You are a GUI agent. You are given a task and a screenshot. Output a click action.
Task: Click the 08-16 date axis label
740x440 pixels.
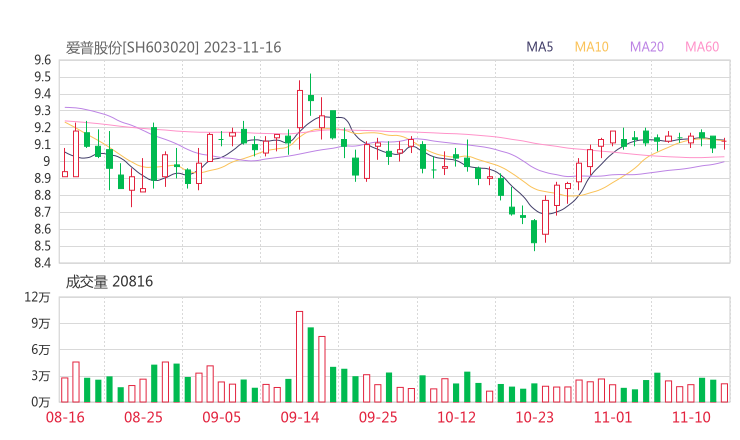coord(65,417)
